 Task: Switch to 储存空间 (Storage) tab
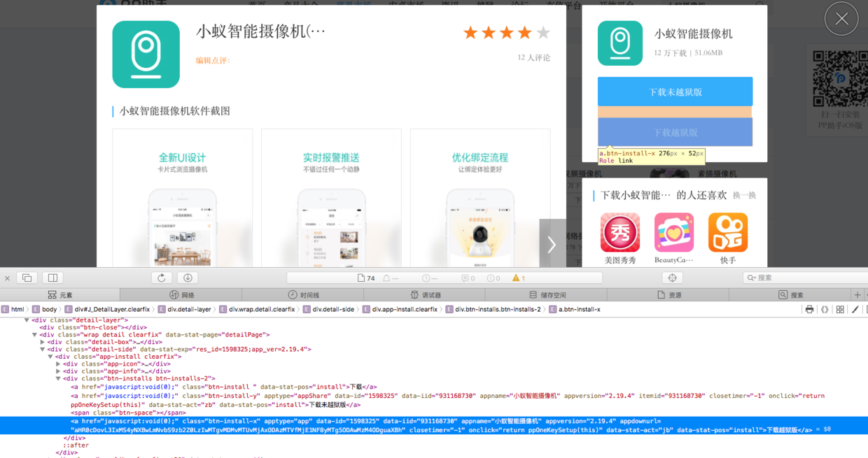[x=547, y=295]
